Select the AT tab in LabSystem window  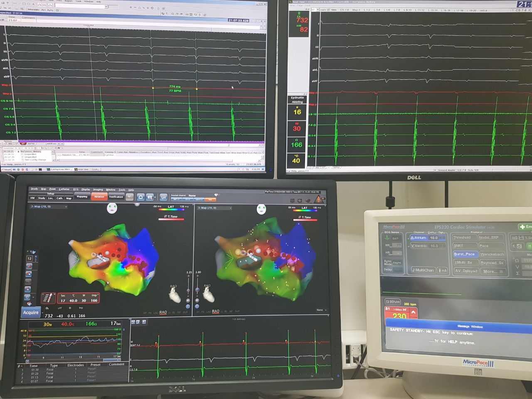tap(23, 144)
